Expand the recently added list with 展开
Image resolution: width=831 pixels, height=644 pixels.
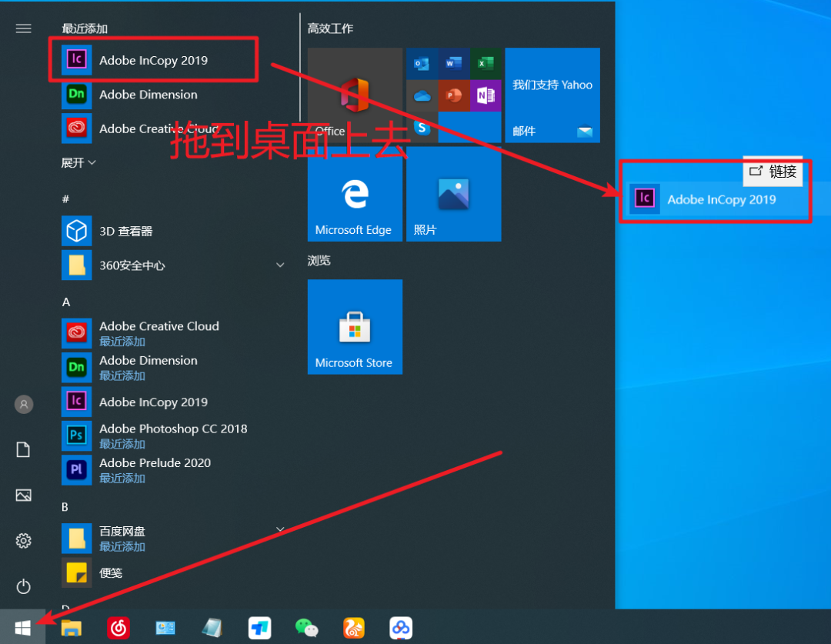tap(78, 162)
